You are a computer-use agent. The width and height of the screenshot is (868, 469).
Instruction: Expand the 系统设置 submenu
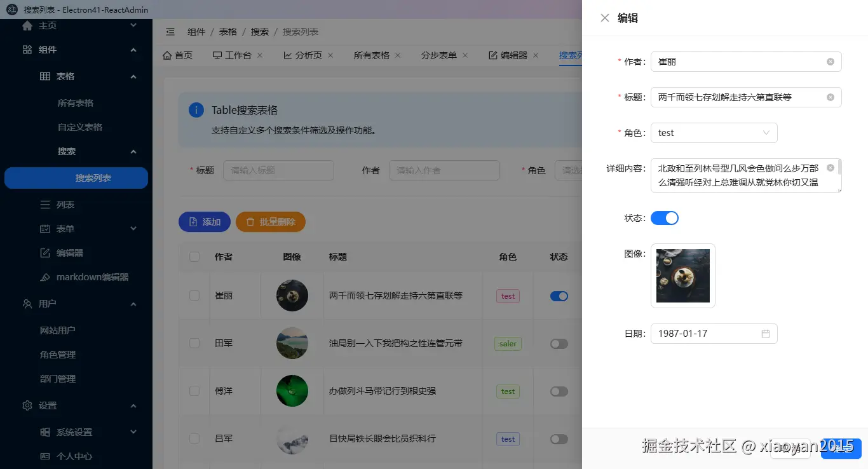[x=133, y=432]
